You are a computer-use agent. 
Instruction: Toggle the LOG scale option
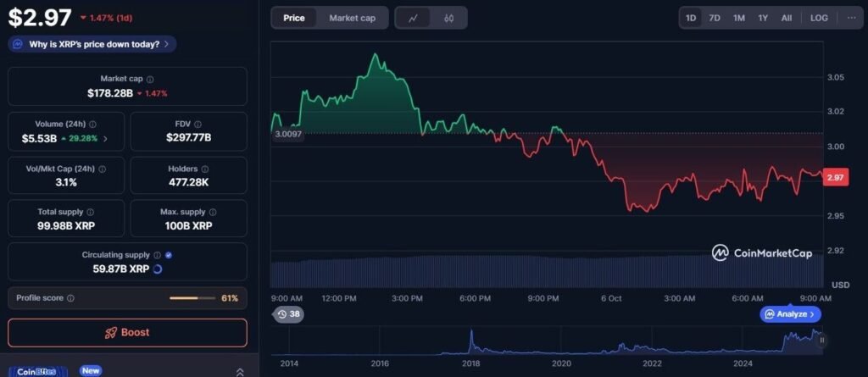pyautogui.click(x=819, y=18)
